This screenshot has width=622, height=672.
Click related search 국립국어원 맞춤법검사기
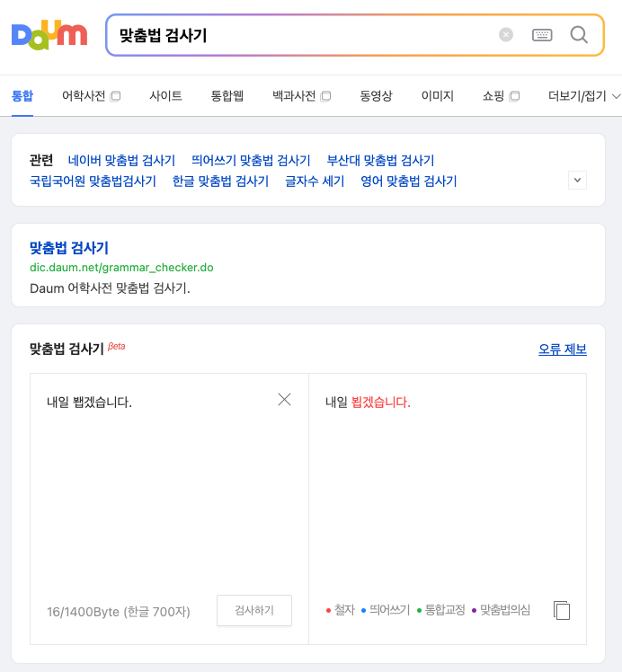[x=93, y=181]
